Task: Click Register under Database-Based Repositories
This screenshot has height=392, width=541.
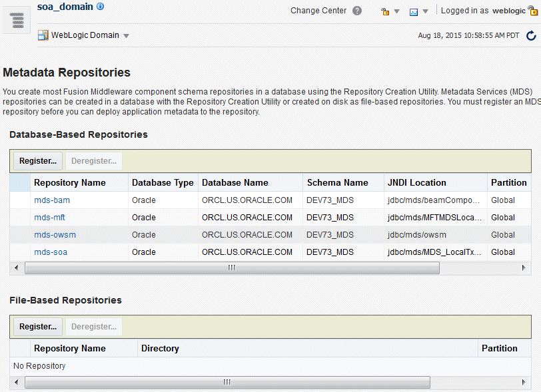Action: click(x=38, y=161)
